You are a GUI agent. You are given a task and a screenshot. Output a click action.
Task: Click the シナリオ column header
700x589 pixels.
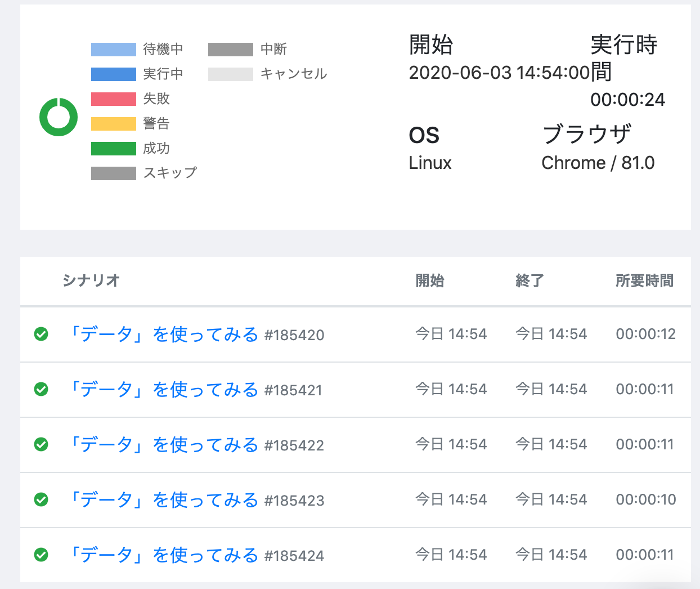click(91, 280)
